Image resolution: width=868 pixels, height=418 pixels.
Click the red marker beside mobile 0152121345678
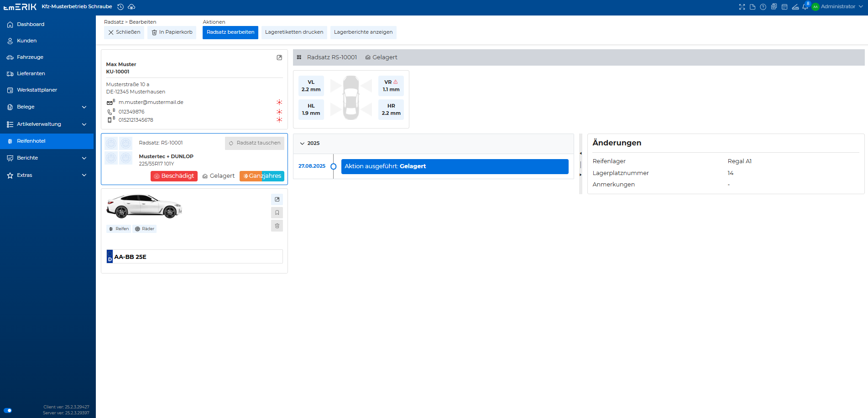[x=279, y=119]
